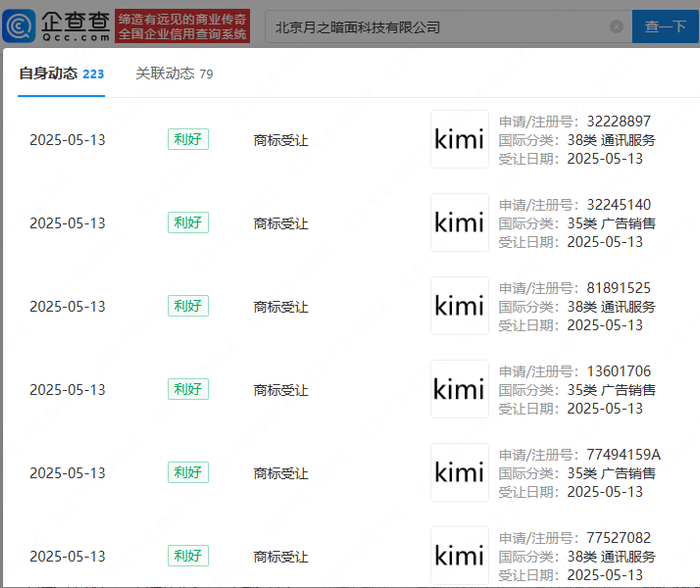Click 38类 通讯服务 in the 77527082 row
This screenshot has width=700, height=588.
click(x=611, y=557)
